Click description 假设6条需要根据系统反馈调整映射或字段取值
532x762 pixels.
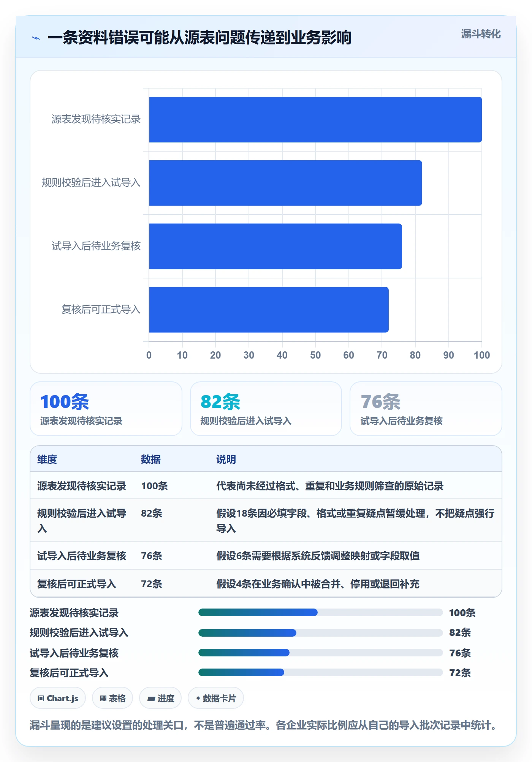tap(318, 556)
